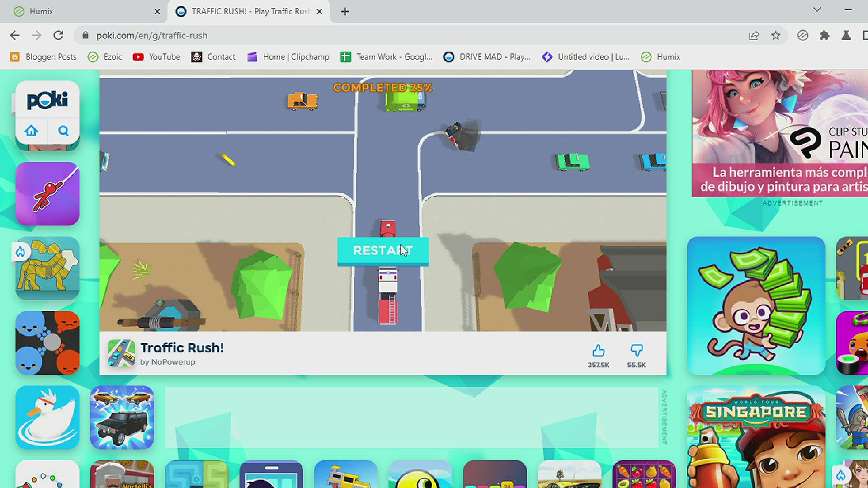Open Home | Clipchamp bookmark

(x=288, y=57)
